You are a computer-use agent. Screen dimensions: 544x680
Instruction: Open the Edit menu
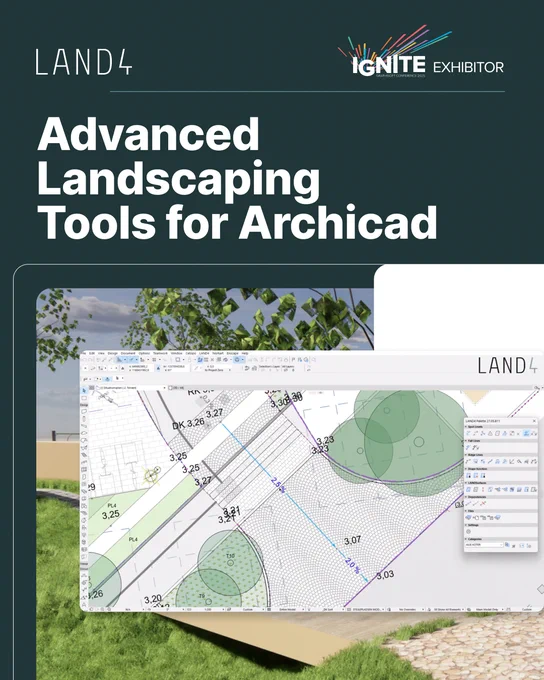[92, 353]
